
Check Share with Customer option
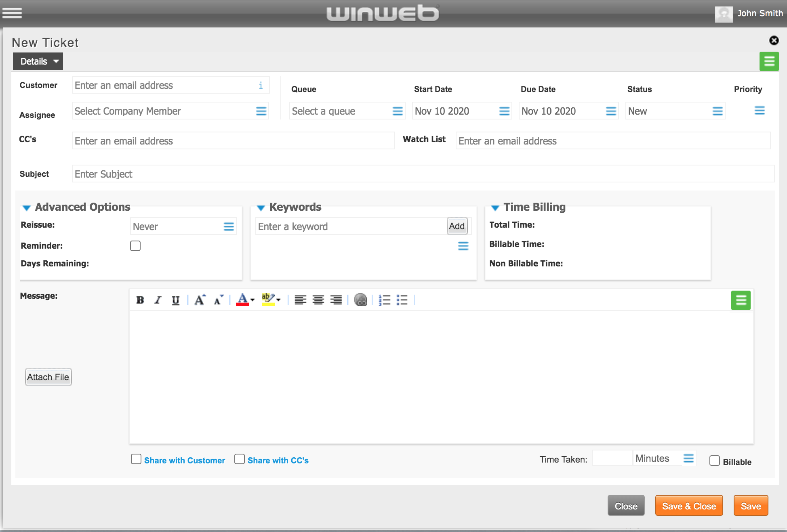point(136,459)
